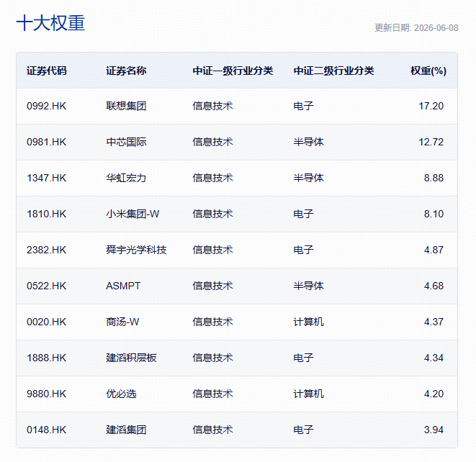The width and height of the screenshot is (476, 462).
Task: Select stock code 0020.HK
Action: [46, 322]
